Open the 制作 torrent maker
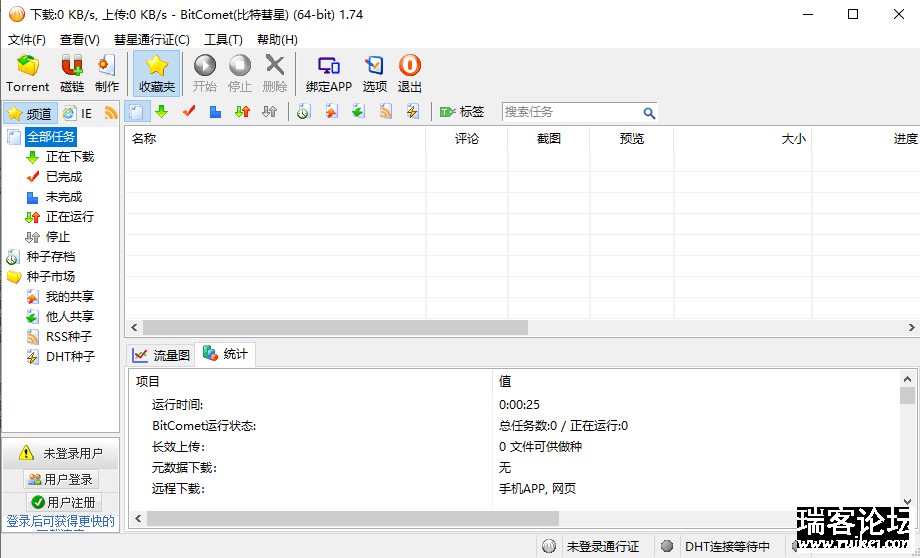Image resolution: width=920 pixels, height=558 pixels. [107, 73]
